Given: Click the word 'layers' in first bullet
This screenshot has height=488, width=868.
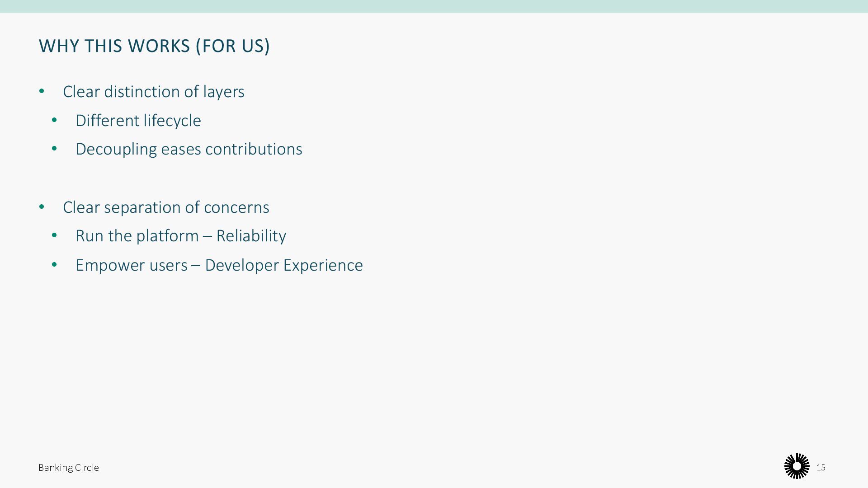Looking at the screenshot, I should pos(224,92).
